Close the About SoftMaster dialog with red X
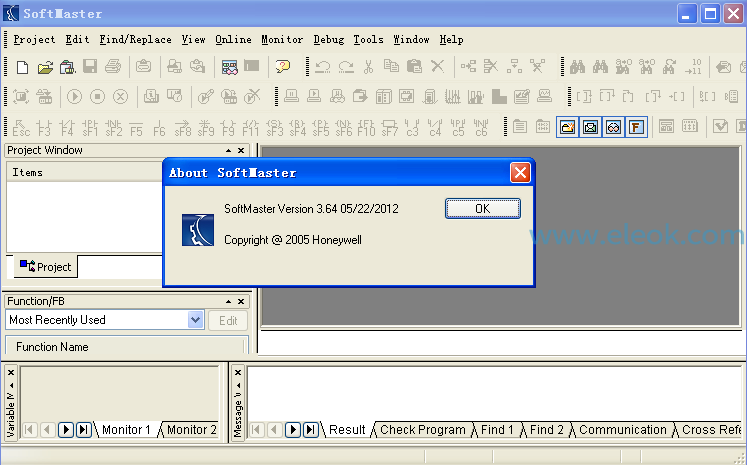The height and width of the screenshot is (465, 747). pos(520,172)
